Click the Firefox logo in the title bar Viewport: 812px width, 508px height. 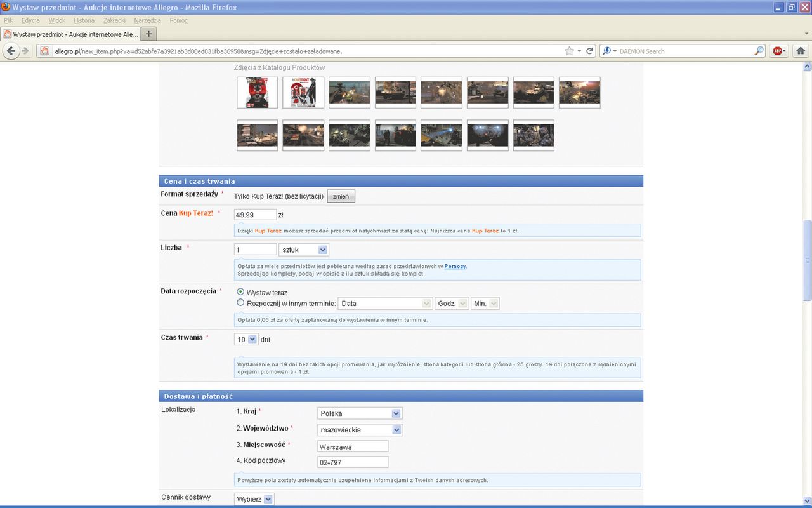coord(6,7)
